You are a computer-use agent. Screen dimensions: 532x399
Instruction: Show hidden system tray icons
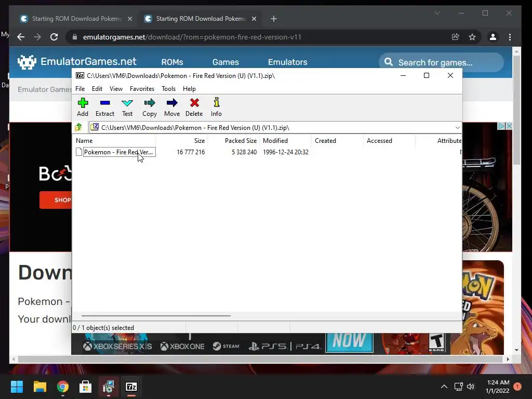coord(444,387)
